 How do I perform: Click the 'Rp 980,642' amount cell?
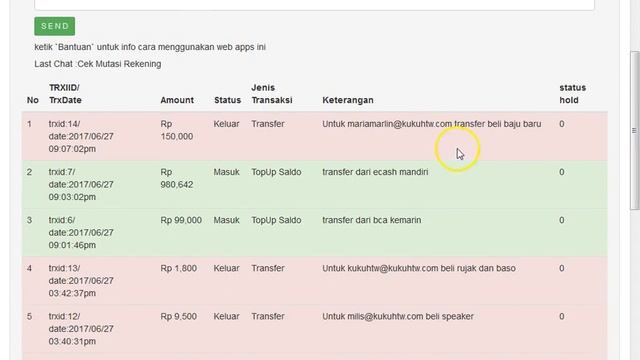pos(177,178)
